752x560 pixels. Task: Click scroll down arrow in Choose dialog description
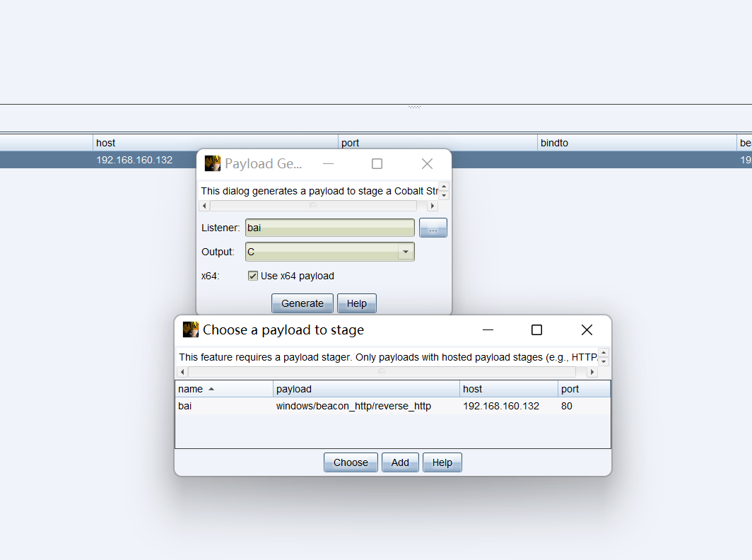[604, 361]
